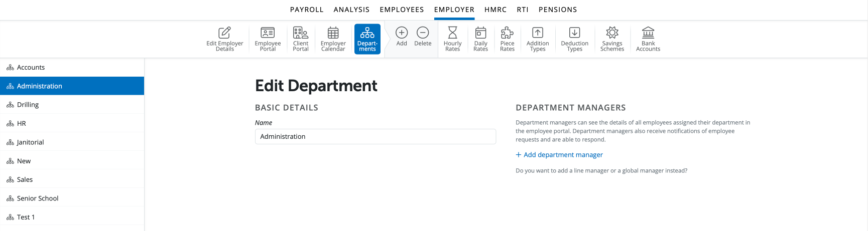868x231 pixels.
Task: Go to the HMRC tab
Action: pyautogui.click(x=495, y=10)
